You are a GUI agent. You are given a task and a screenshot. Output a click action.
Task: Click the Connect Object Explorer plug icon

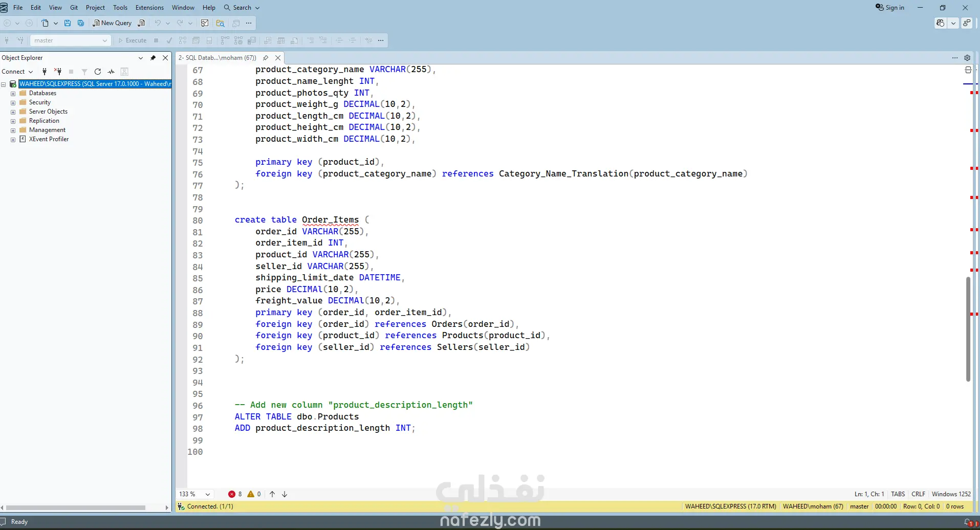pos(45,72)
